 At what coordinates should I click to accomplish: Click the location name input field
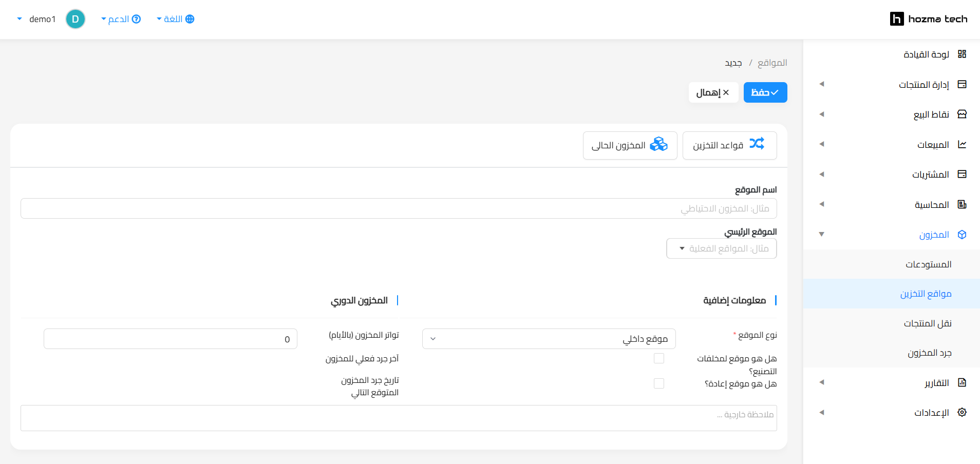coord(399,208)
